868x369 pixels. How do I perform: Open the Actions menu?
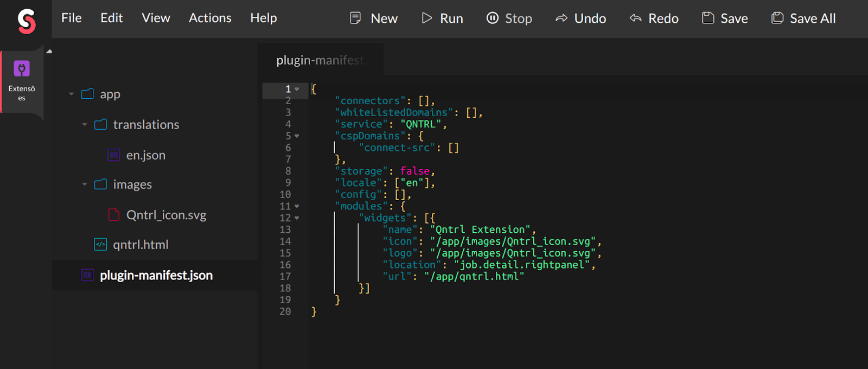(210, 18)
